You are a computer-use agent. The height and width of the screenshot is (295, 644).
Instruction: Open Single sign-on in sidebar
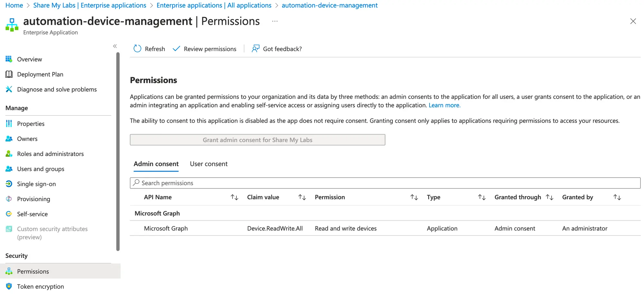tap(36, 184)
